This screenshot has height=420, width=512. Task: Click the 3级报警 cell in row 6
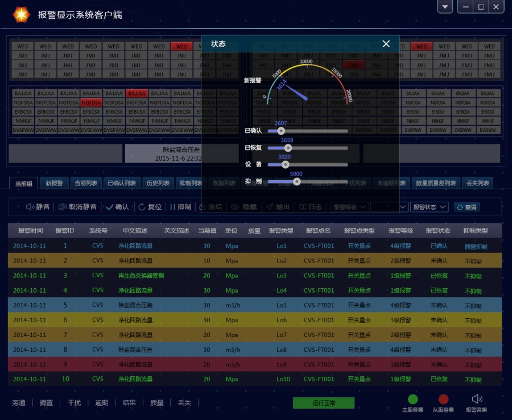coord(400,320)
